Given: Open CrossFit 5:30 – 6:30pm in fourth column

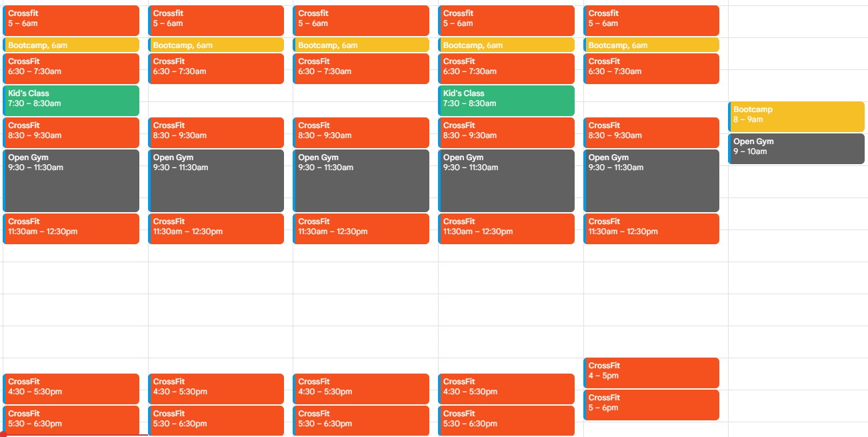Looking at the screenshot, I should (506, 420).
